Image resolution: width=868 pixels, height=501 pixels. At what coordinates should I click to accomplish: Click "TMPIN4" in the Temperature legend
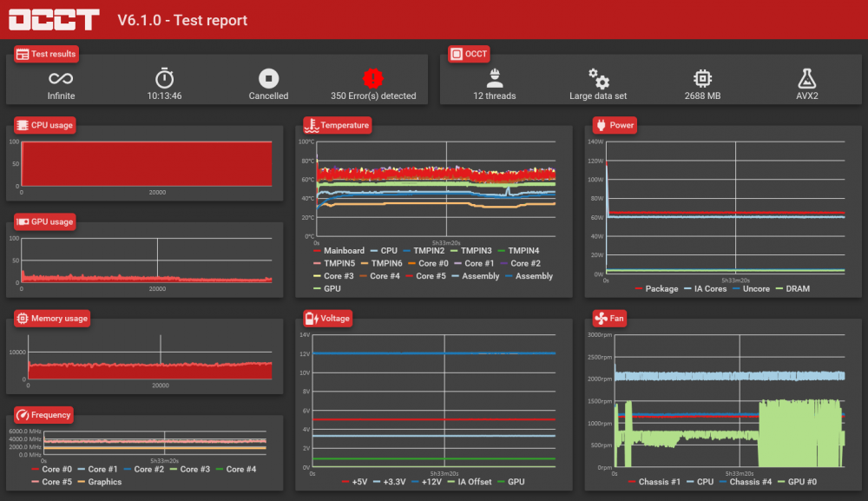523,251
